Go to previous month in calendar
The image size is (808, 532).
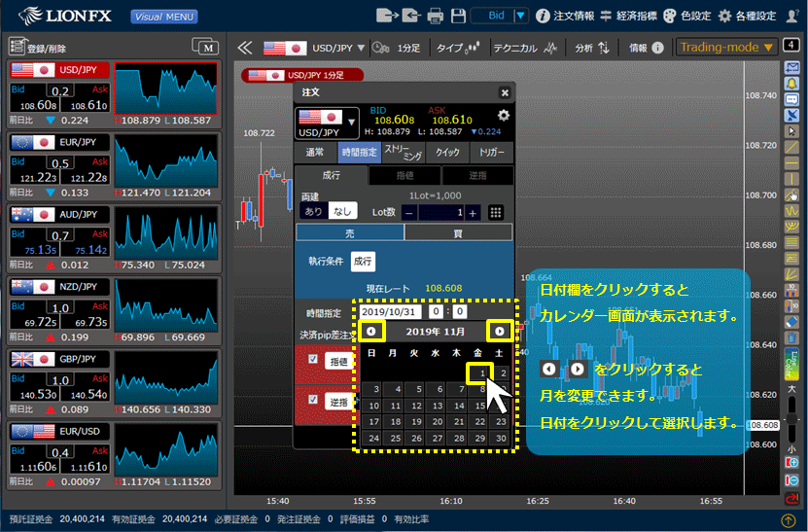pyautogui.click(x=371, y=331)
